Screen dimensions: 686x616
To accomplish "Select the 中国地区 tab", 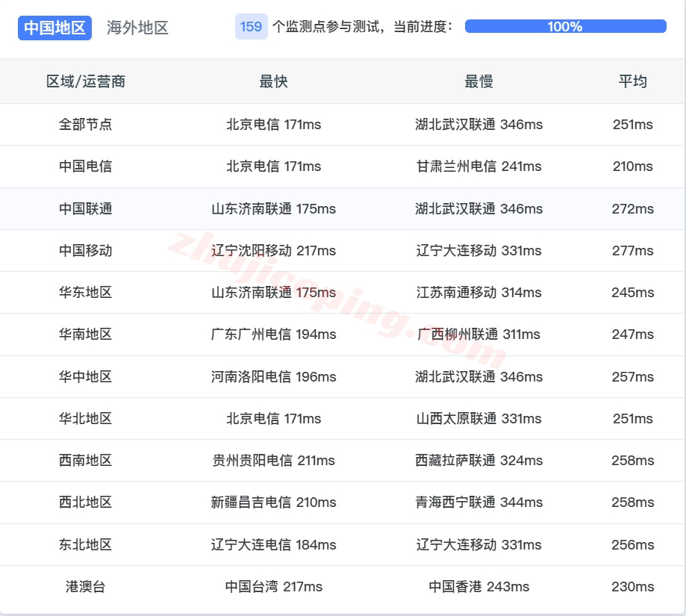I will click(54, 28).
